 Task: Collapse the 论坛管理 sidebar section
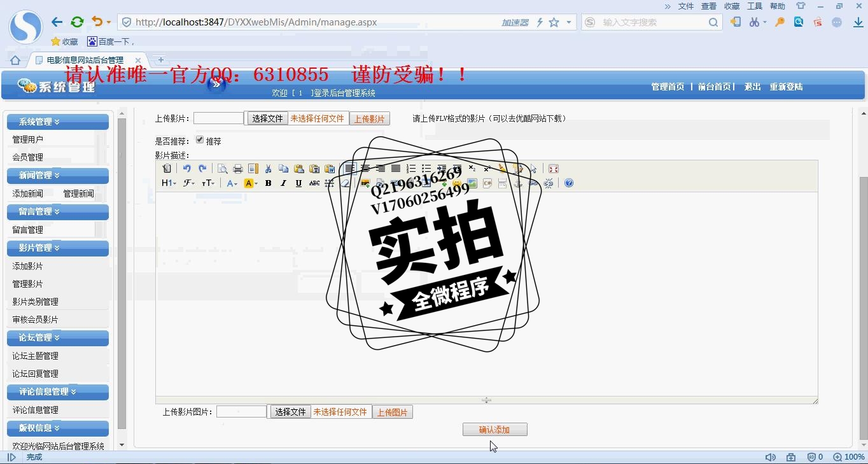pyautogui.click(x=57, y=337)
